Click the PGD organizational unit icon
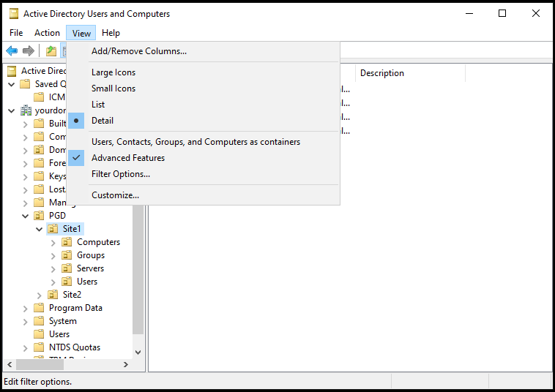 coord(39,216)
